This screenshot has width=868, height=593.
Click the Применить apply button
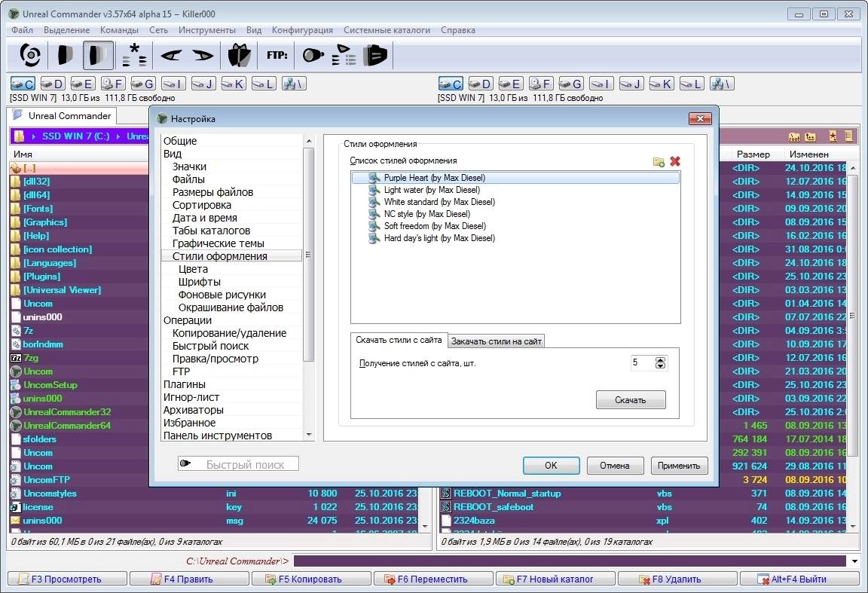click(x=679, y=466)
